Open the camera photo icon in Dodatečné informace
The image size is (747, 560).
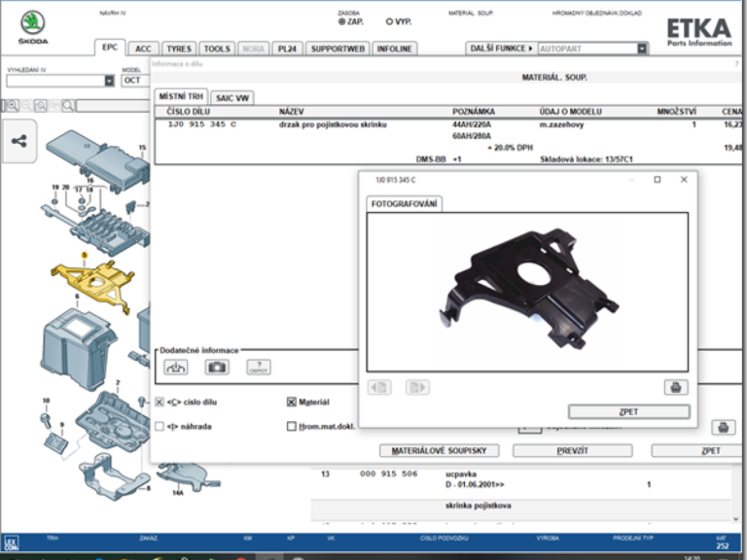click(x=216, y=367)
